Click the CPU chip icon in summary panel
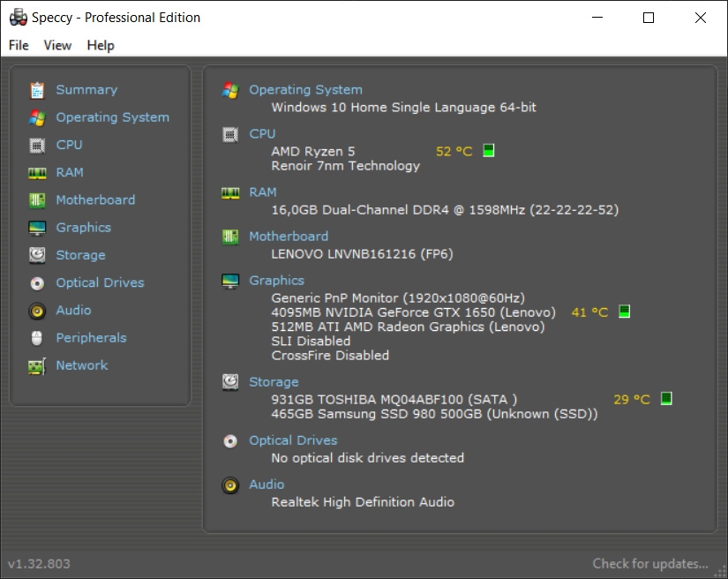This screenshot has height=579, width=728. 230,135
